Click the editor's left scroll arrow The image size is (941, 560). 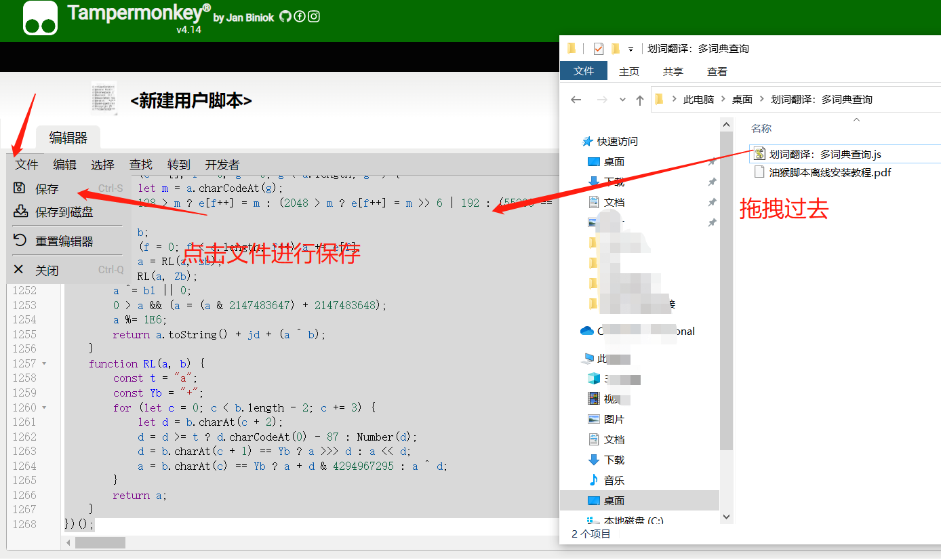point(68,542)
